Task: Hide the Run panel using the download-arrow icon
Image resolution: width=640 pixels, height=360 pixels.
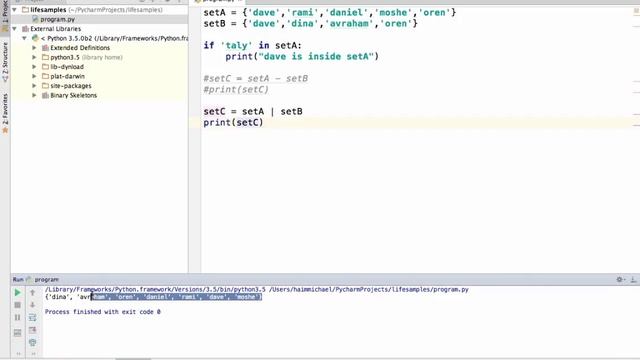Action: [633, 279]
